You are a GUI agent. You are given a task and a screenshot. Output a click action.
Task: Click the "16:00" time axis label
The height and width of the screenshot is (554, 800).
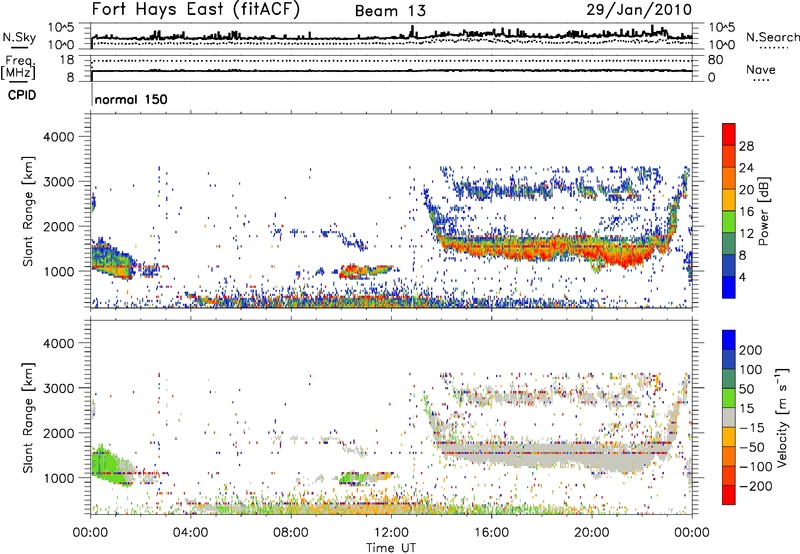tap(491, 533)
